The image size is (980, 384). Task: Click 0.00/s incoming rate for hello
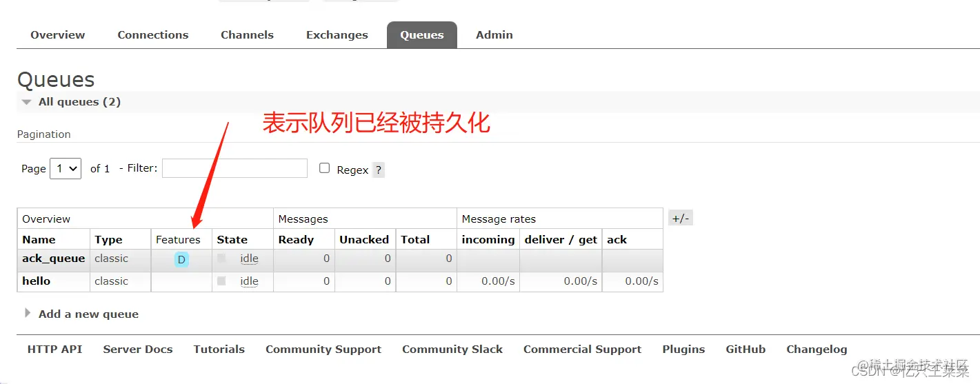click(x=498, y=281)
